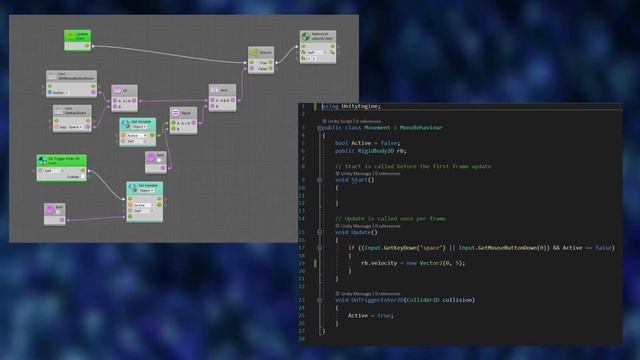The image size is (640, 360).
Task: Click the Branch node False output port
Action: tap(270, 69)
